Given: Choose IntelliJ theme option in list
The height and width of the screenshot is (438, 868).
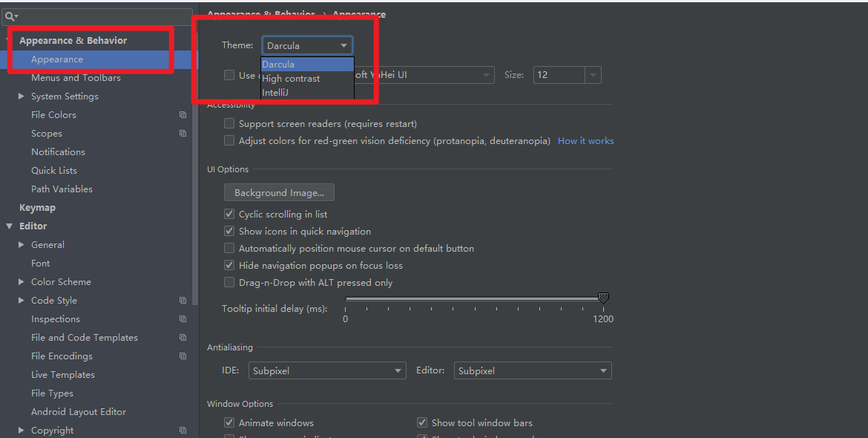Looking at the screenshot, I should (x=275, y=93).
